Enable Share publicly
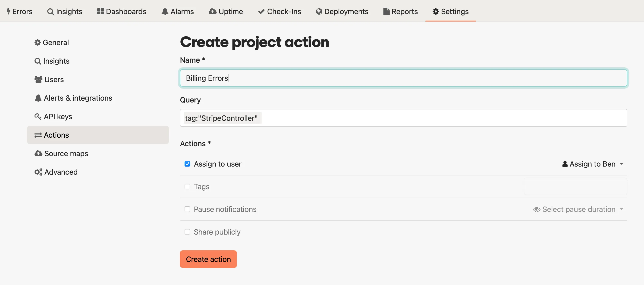644x285 pixels. click(187, 232)
